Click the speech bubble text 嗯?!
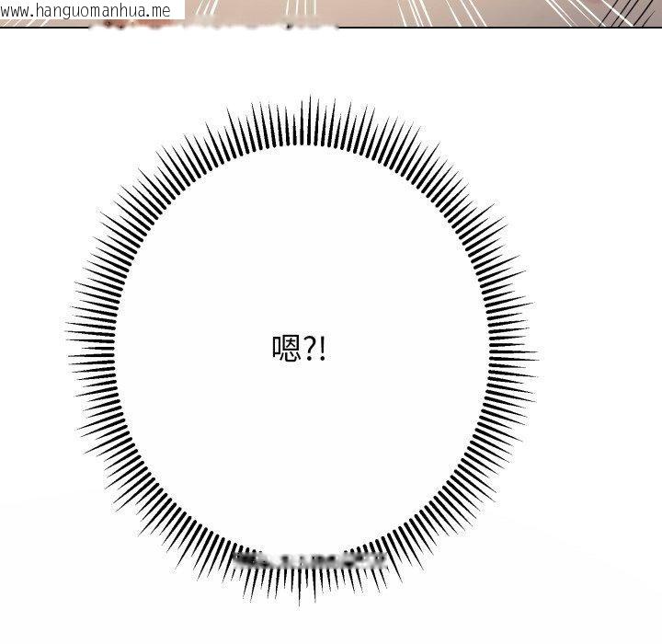Image resolution: width=662 pixels, height=644 pixels. (x=299, y=348)
